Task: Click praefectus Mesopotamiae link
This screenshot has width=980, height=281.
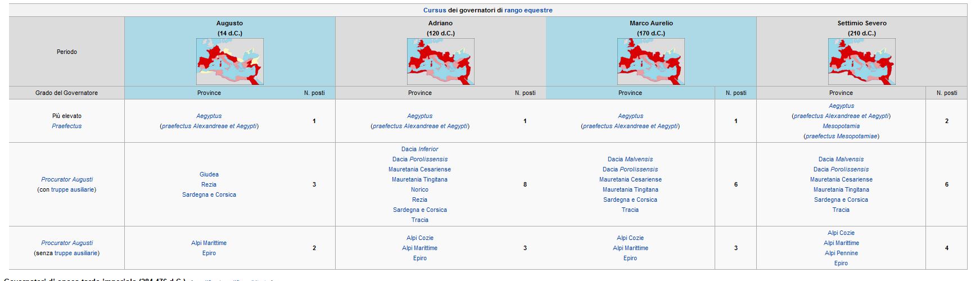Action: tap(841, 136)
